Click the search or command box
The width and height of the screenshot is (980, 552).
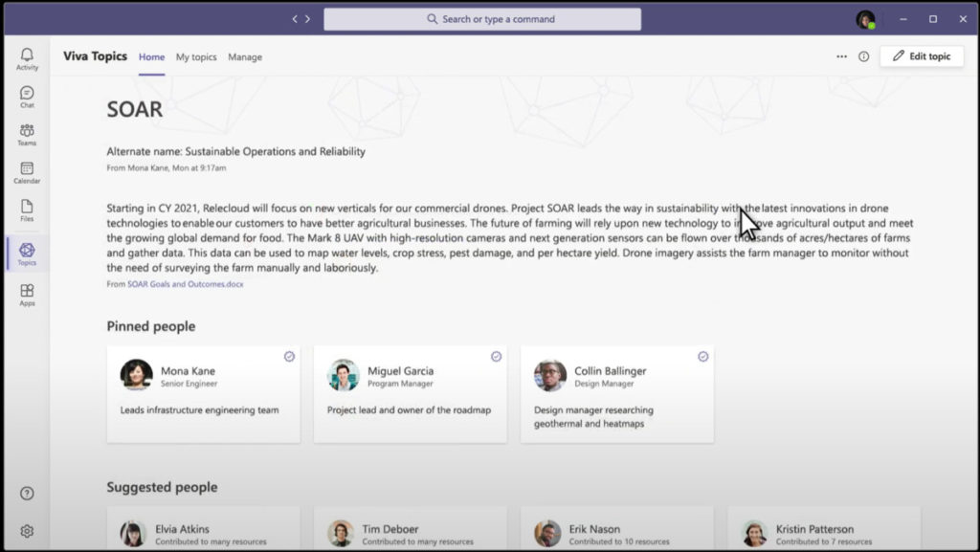482,19
